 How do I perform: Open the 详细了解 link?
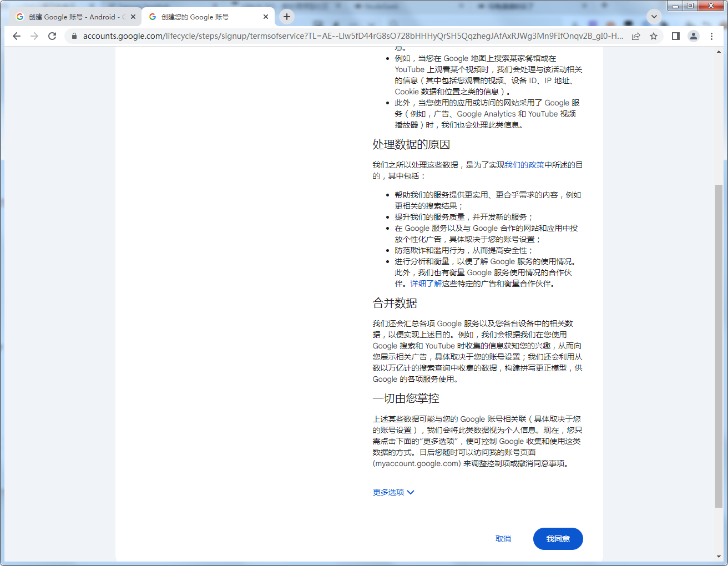point(426,284)
